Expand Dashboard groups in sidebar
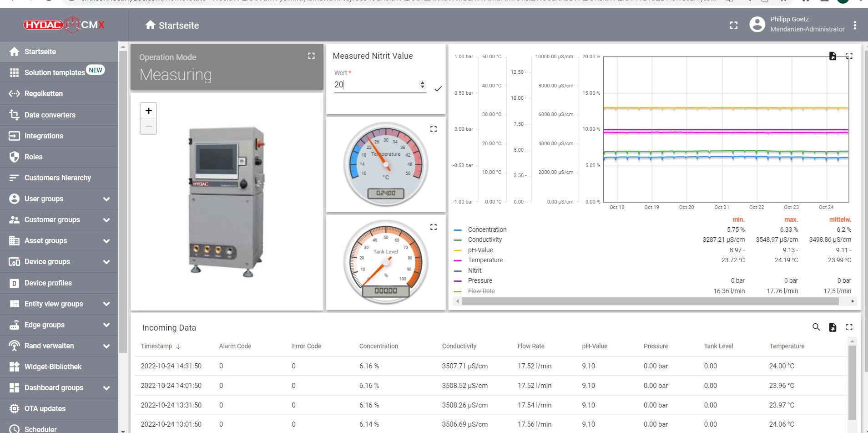868x433 pixels. pyautogui.click(x=106, y=388)
